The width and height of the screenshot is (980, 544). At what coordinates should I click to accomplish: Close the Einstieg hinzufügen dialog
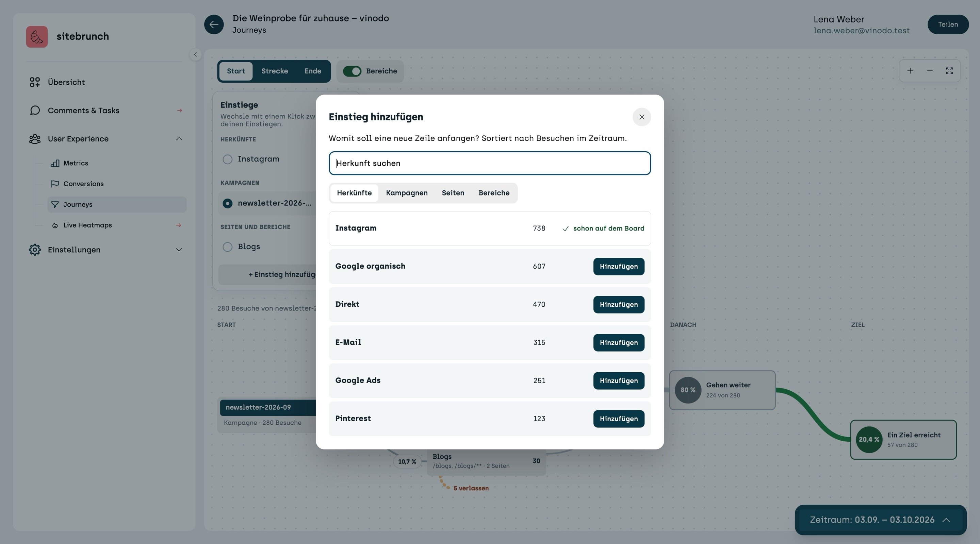click(x=642, y=117)
